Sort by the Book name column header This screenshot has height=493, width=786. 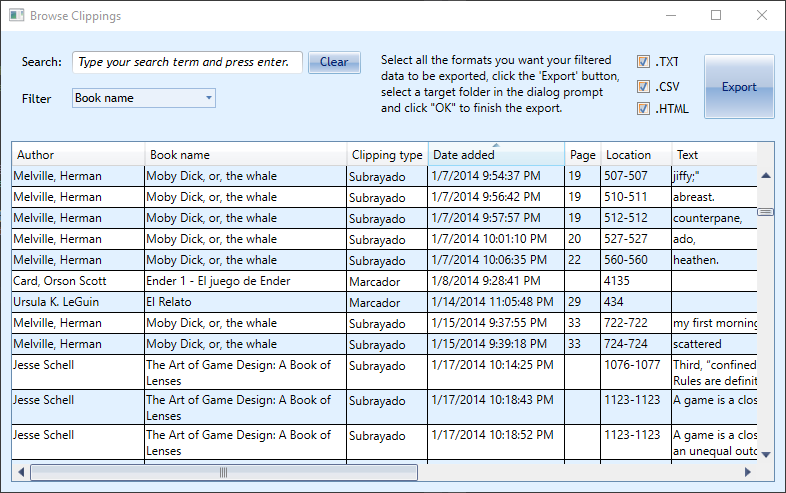pos(246,154)
